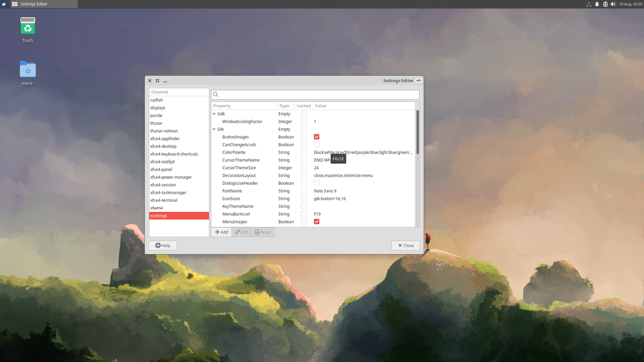Select the thunar-volman channel
This screenshot has height=362, width=644.
coord(179,131)
